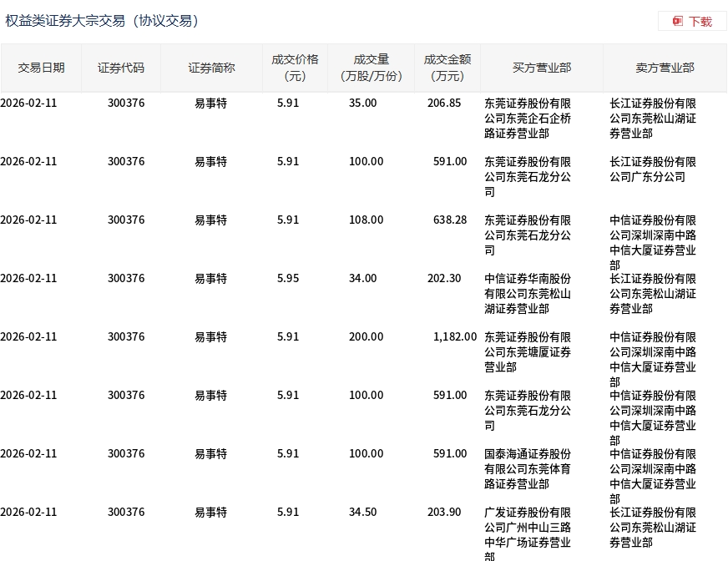Click date 2026-02-11 in the 1,182.00 row
Image resolution: width=728 pixels, height=561 pixels.
(28, 337)
